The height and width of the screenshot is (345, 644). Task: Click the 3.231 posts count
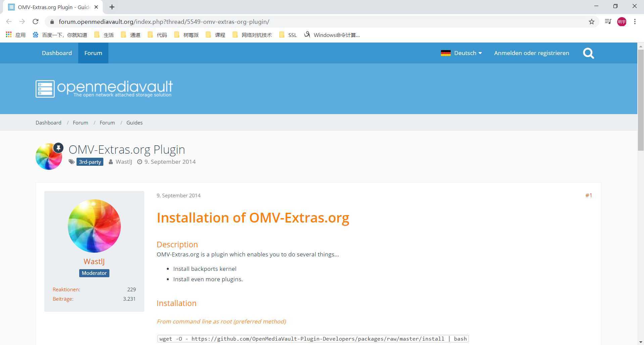[129, 299]
